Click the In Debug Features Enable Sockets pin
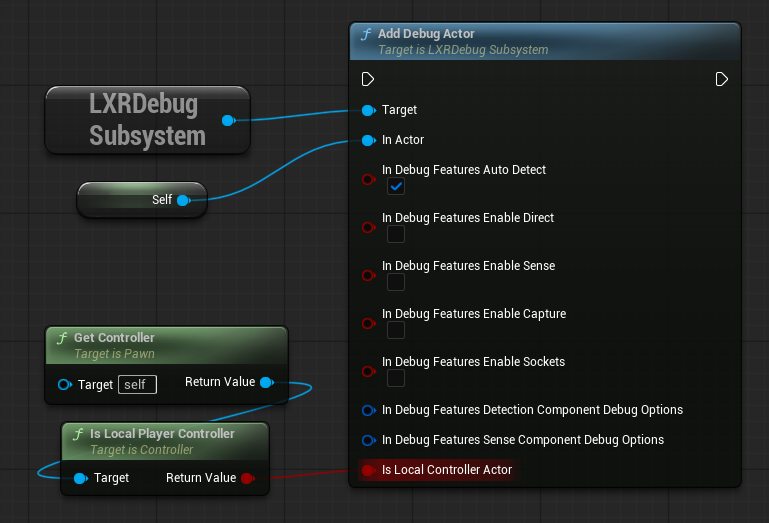The height and width of the screenshot is (523, 769). tap(369, 372)
